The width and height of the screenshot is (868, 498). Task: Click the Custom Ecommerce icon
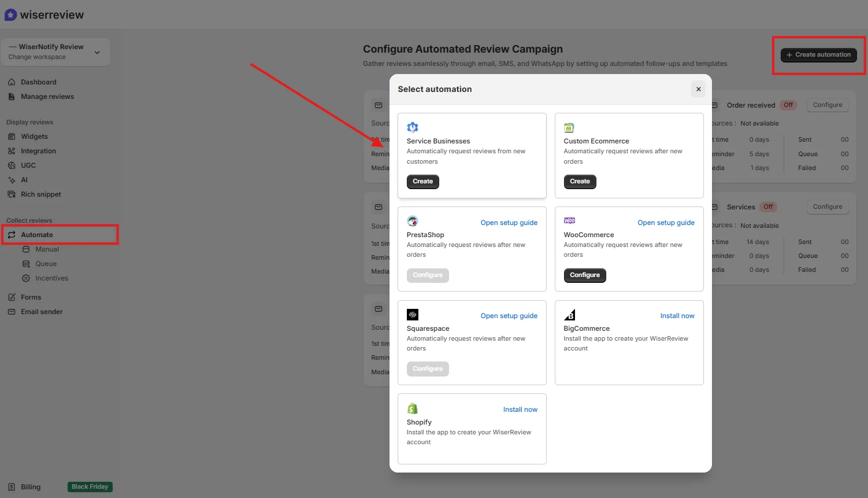click(x=569, y=127)
